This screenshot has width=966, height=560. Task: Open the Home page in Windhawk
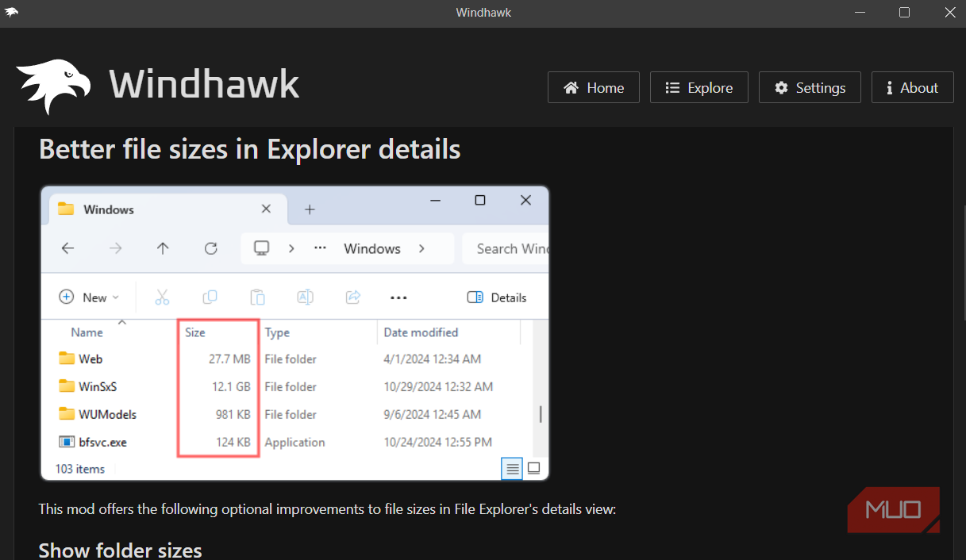pyautogui.click(x=593, y=87)
